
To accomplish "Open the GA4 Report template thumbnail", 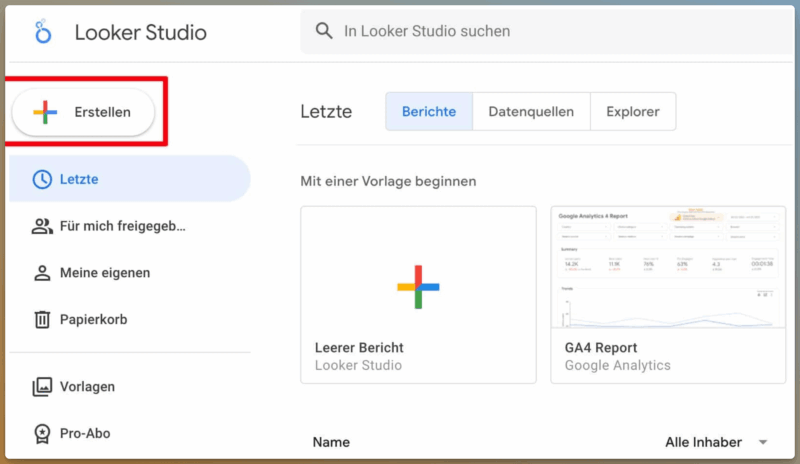I will point(668,267).
